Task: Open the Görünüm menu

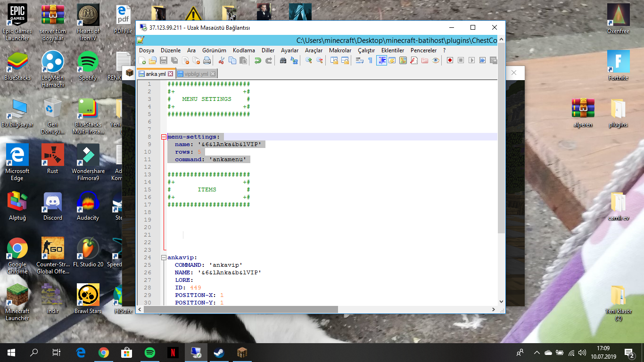Action: [214, 50]
